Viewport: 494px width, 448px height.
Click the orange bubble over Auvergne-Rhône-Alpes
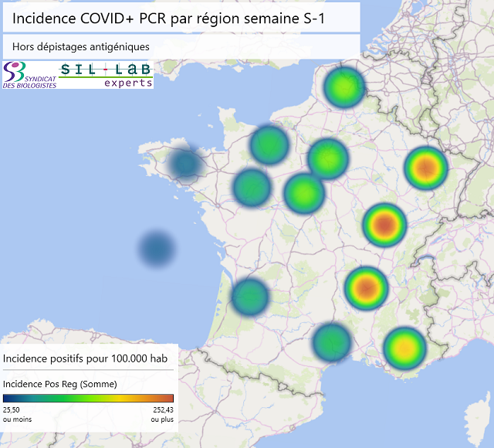pos(366,288)
